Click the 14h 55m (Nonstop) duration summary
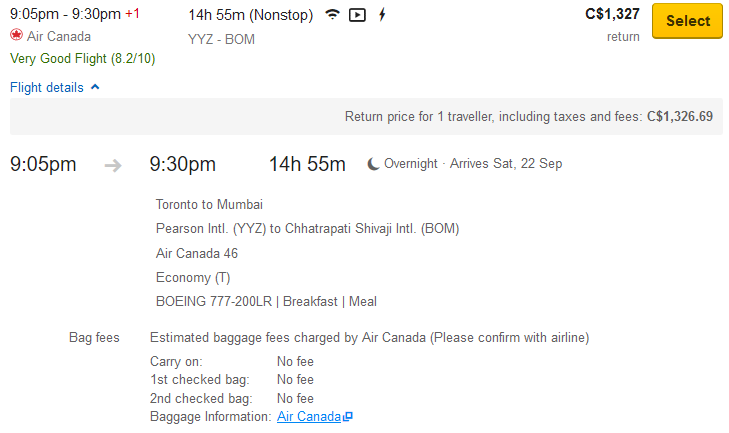The image size is (729, 433). click(250, 15)
